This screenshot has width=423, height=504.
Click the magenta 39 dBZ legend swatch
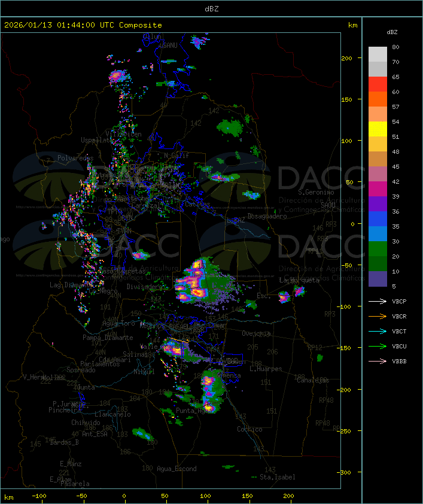[x=378, y=189]
